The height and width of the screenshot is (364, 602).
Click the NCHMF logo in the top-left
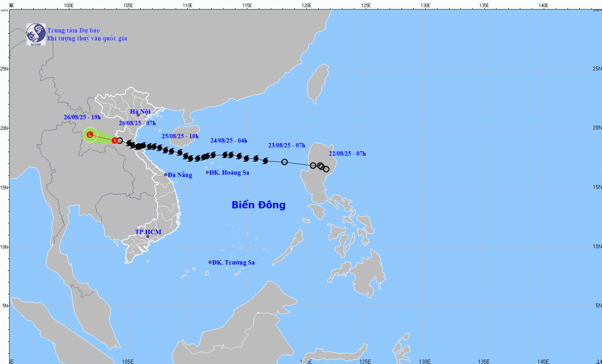pyautogui.click(x=36, y=34)
